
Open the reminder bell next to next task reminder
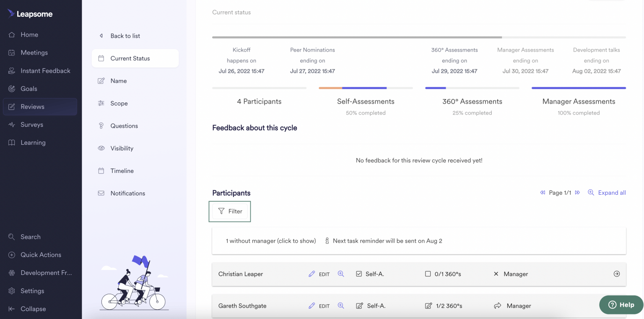coord(327,241)
